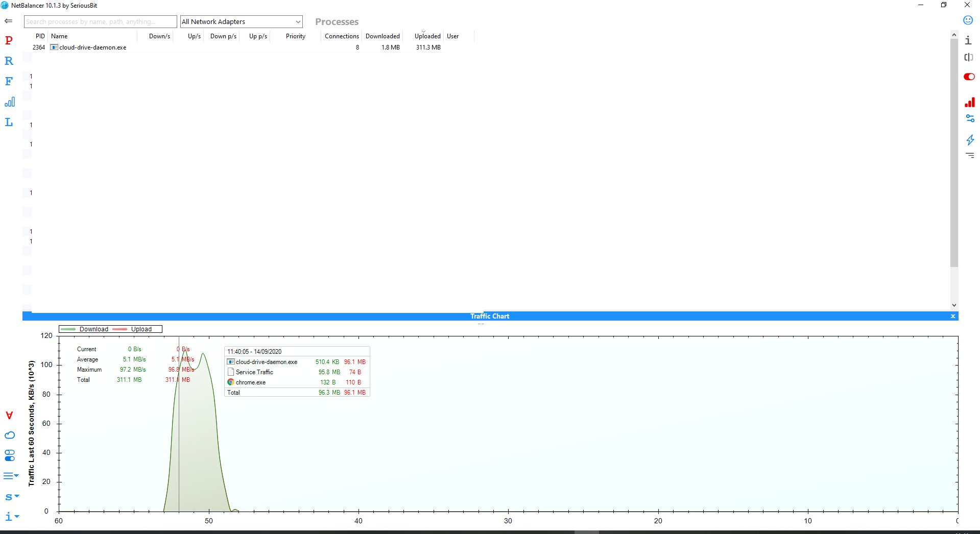Select the cloud-drive-daemon.exe process row

coord(92,47)
